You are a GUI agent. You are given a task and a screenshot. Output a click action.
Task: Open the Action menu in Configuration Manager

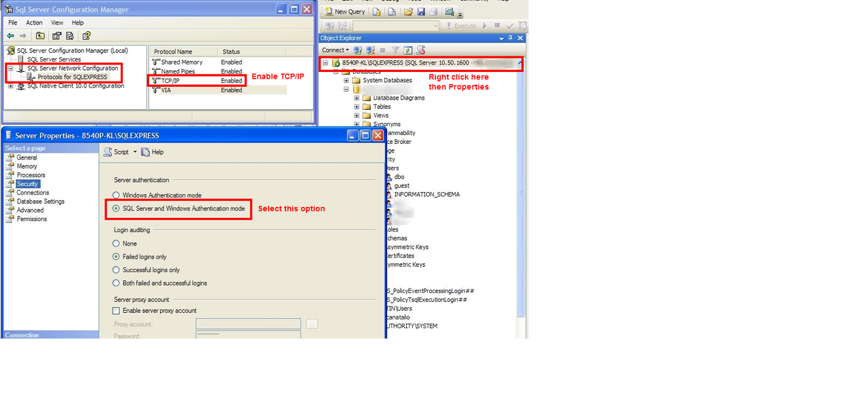click(x=34, y=22)
